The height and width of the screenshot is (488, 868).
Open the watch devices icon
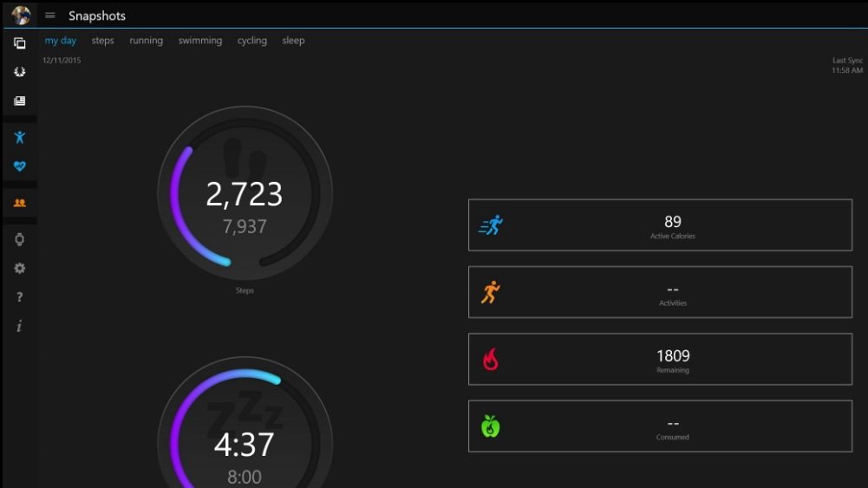(19, 239)
